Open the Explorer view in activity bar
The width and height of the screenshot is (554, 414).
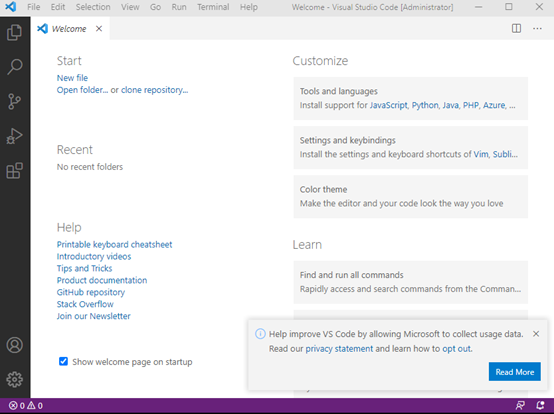[14, 32]
